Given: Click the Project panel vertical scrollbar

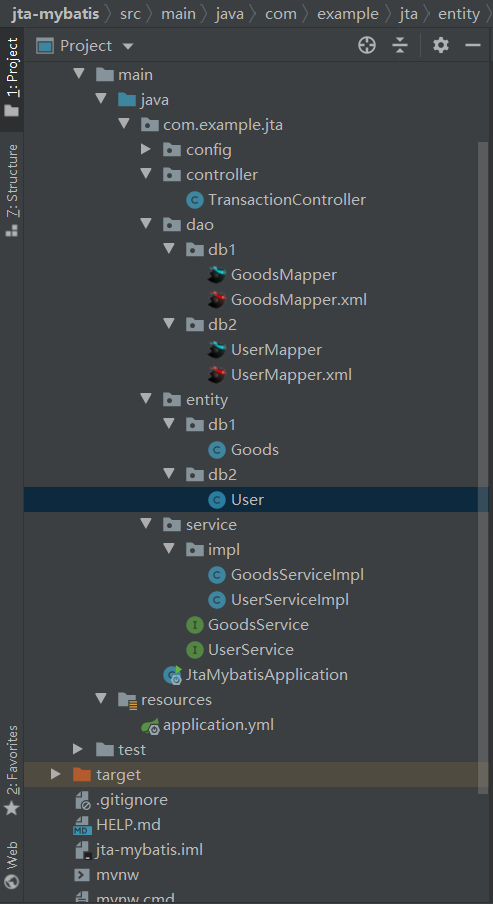Looking at the screenshot, I should tap(483, 467).
